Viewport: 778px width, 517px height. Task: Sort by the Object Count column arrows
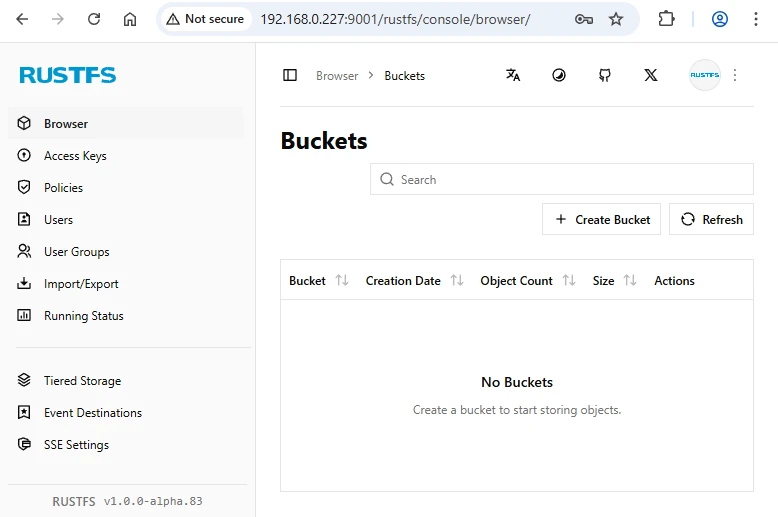coord(569,280)
